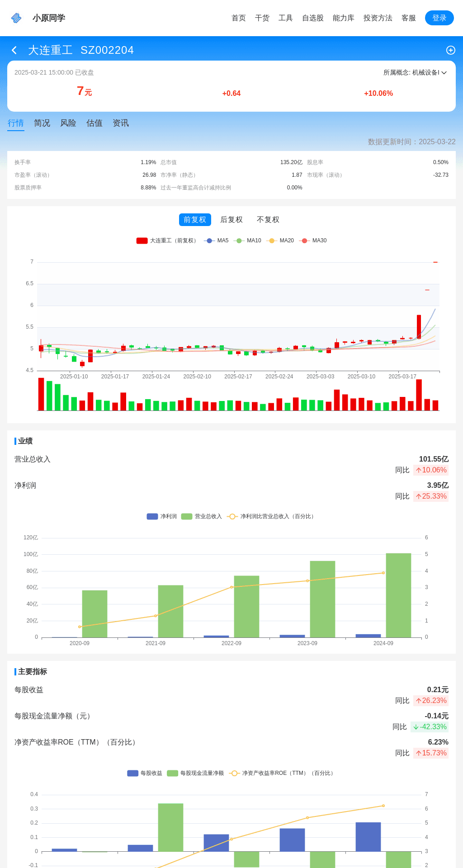463x868 pixels.
Task: Click the -42.33% cash flow change badge
Action: click(x=430, y=727)
